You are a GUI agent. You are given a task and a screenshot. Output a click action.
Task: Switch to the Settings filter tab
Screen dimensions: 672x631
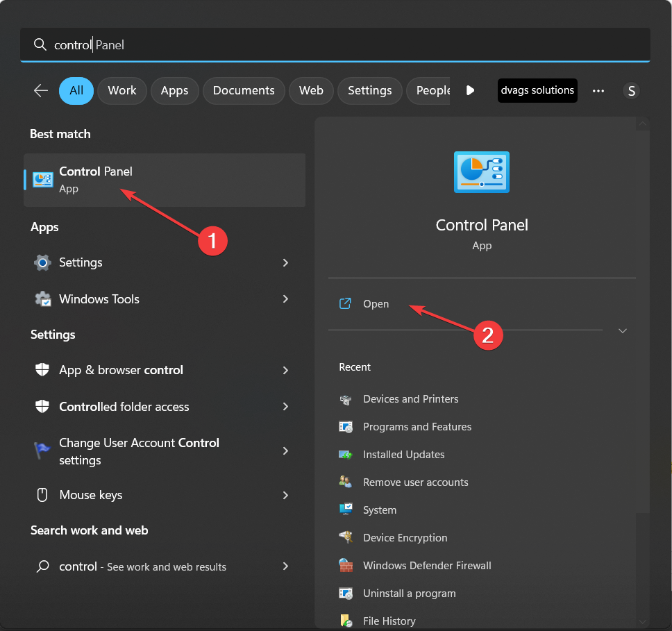point(370,90)
